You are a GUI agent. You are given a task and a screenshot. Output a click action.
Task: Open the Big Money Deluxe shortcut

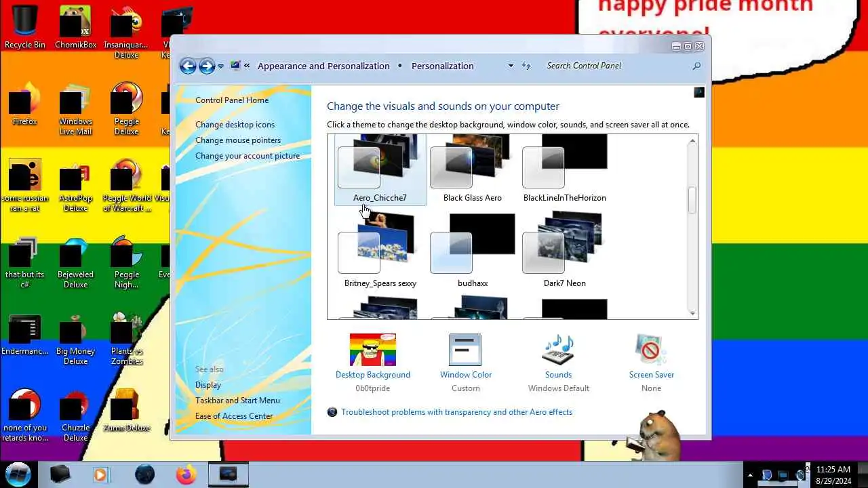75,339
